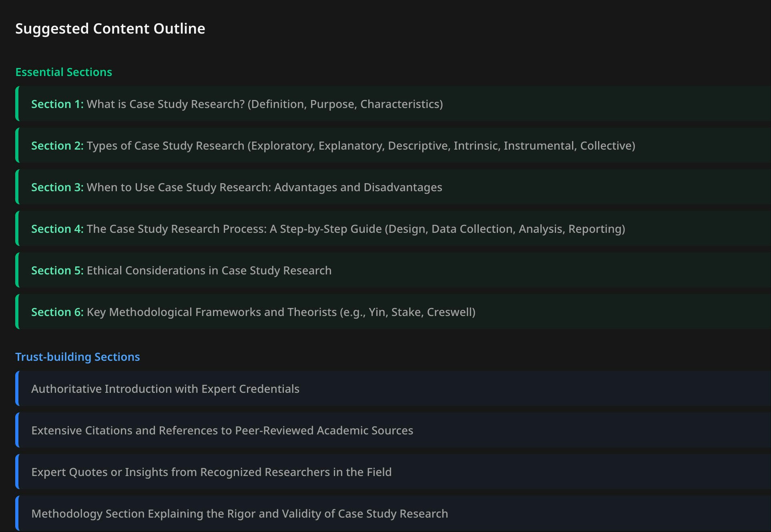This screenshot has height=532, width=771.
Task: Click 'Expert Quotes or Insights' card
Action: pyautogui.click(x=211, y=472)
